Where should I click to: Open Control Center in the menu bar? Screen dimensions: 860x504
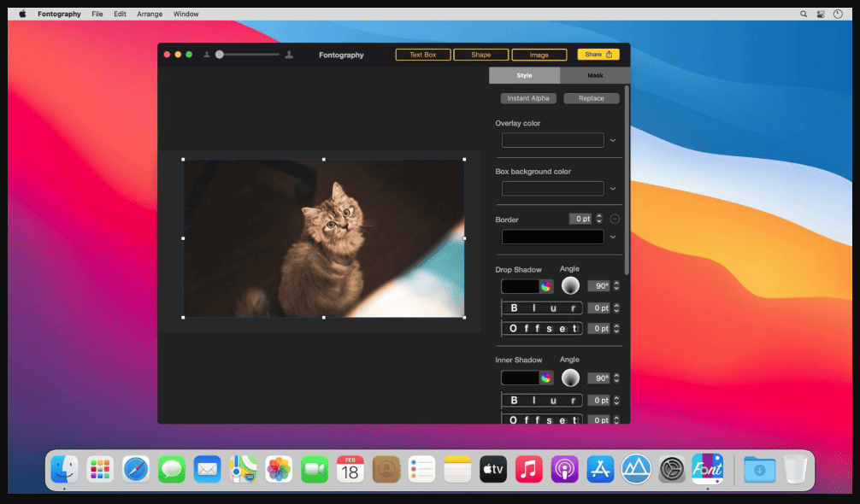click(821, 15)
